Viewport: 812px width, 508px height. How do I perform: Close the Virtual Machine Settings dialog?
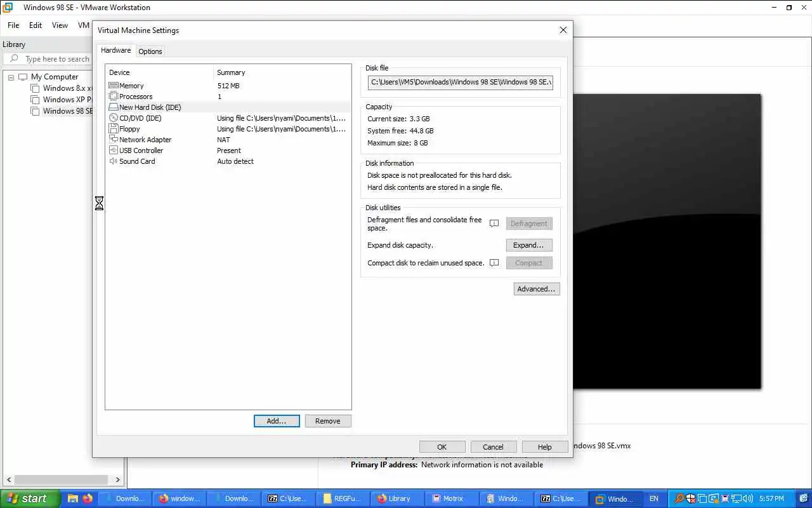click(563, 30)
